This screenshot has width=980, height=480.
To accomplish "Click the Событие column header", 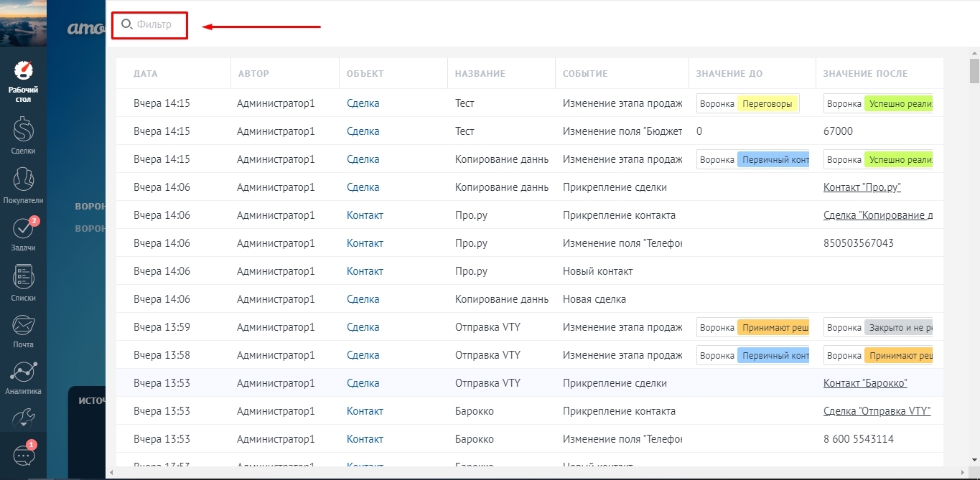I will point(585,73).
